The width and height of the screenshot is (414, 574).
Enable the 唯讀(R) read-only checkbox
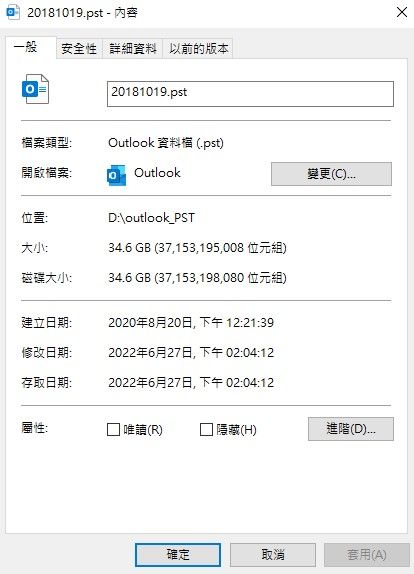[113, 429]
